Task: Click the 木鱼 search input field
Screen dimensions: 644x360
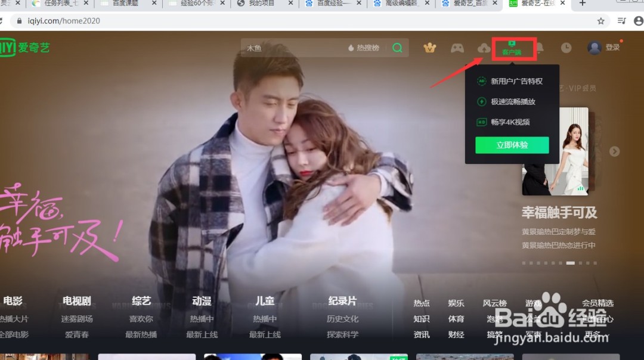Action: pyautogui.click(x=293, y=48)
